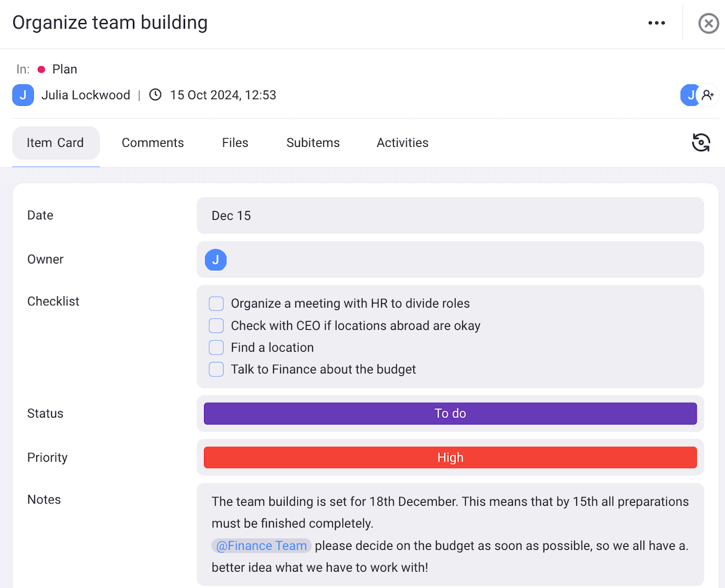Click the clock icon near creation date

(155, 95)
